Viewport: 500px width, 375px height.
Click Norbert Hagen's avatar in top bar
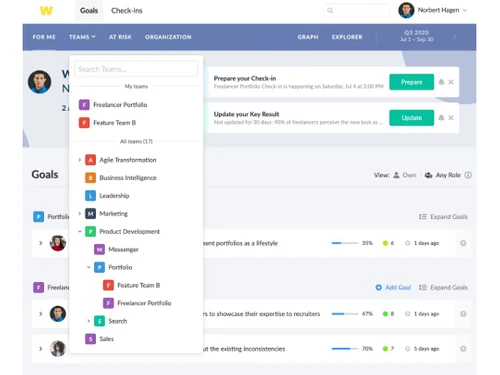click(406, 10)
